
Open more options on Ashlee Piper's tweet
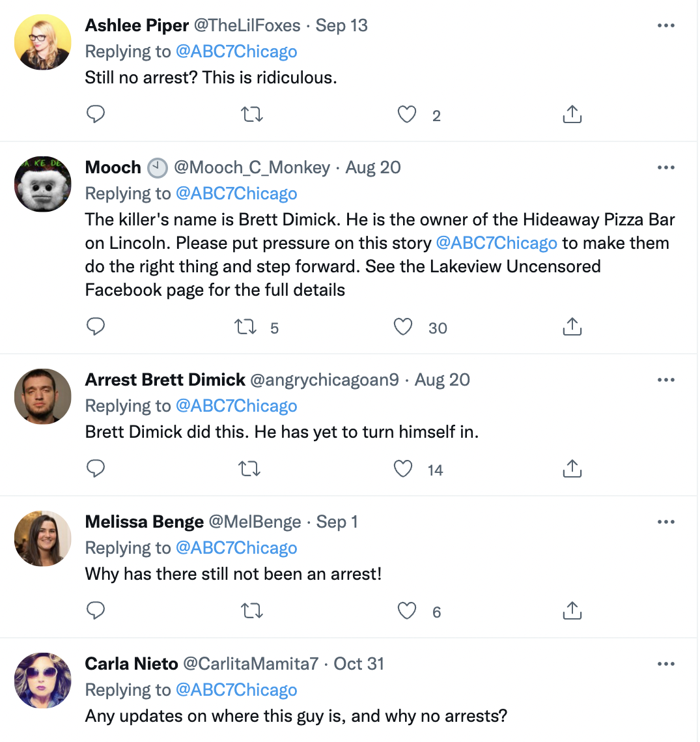(x=665, y=25)
